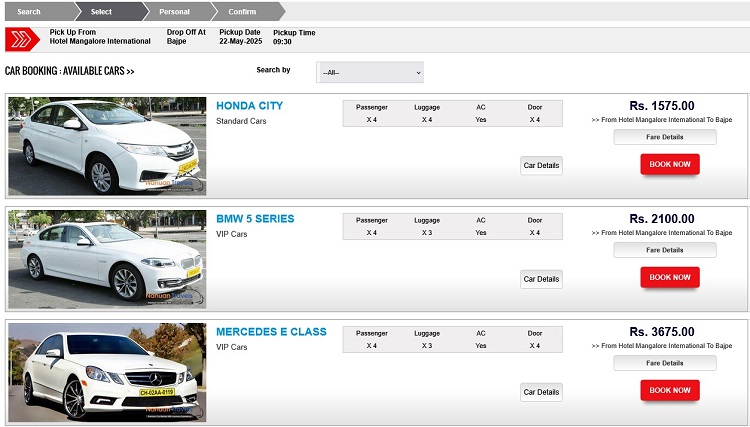
Task: Click the Drop Off At Bajpe text
Action: (186, 37)
